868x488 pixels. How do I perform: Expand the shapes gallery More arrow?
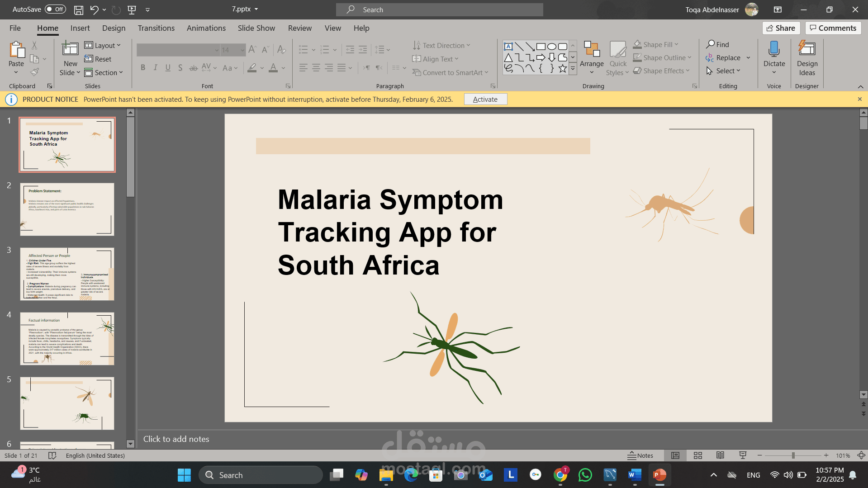[x=573, y=69]
